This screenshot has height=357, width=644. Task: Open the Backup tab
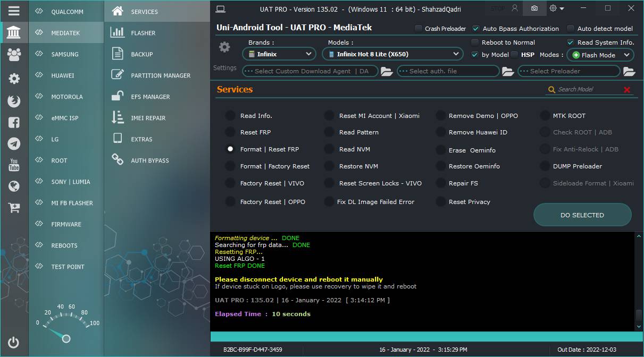pos(157,54)
